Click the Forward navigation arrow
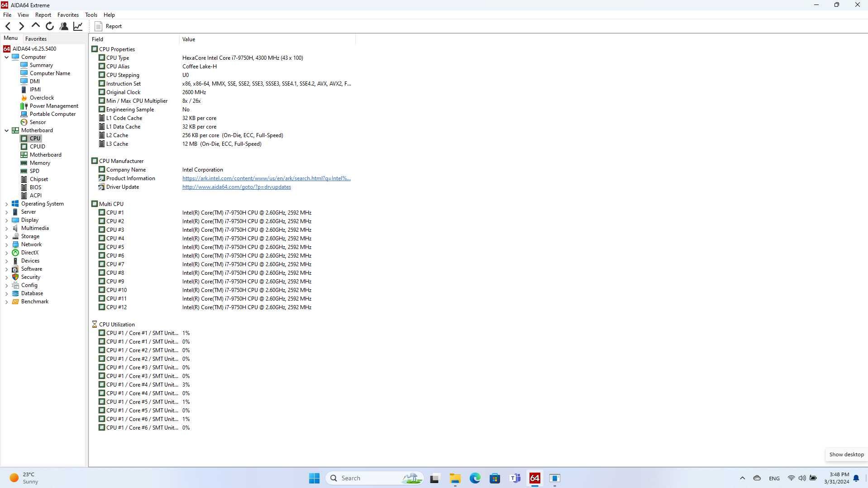 pos(21,26)
